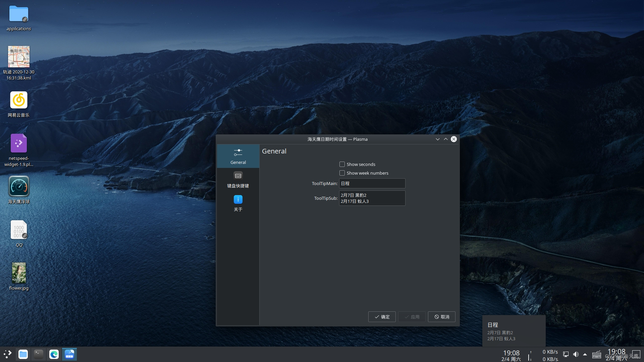Click the shade-down chevron on dialog titlebar
The height and width of the screenshot is (362, 644).
(437, 139)
